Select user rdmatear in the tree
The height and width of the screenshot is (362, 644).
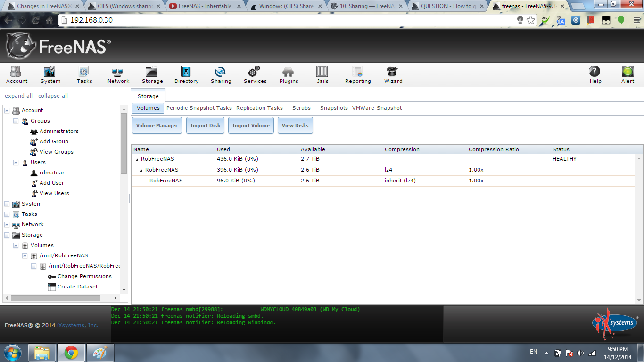[52, 173]
